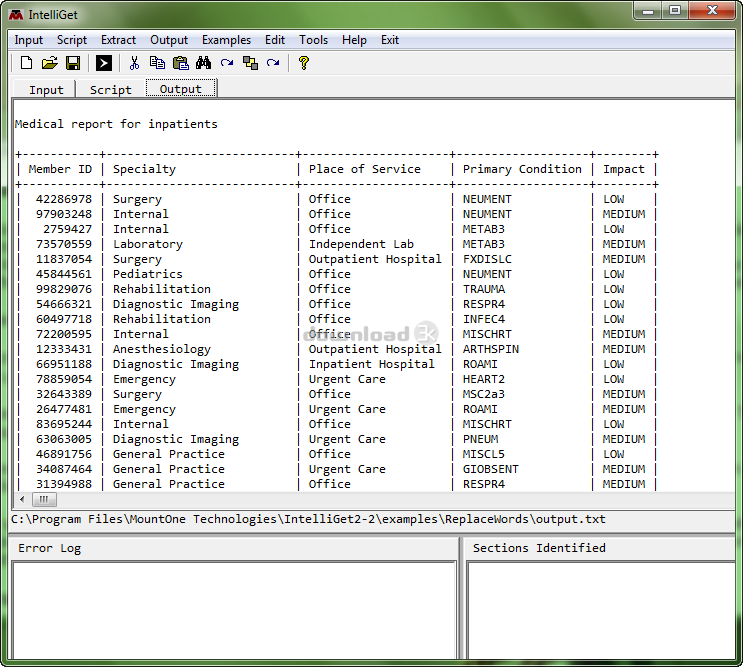Click the horizontal scrollbar thumb

click(x=44, y=499)
